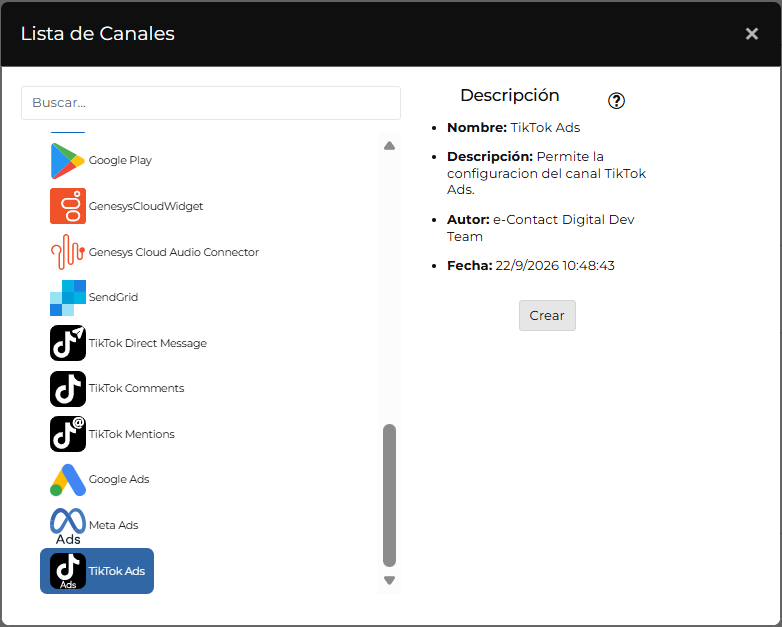782x627 pixels.
Task: Select "TikTok Direct Message" text
Action: tap(148, 343)
